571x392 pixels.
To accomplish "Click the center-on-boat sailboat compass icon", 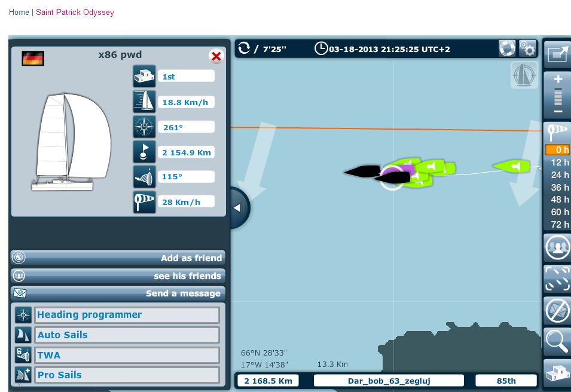I will (x=524, y=75).
